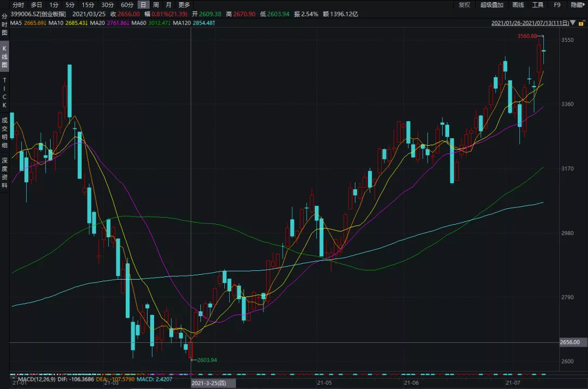Viewport: 588px width, 389px height.
Task: Select the 1分 one-minute period
Action: point(54,5)
